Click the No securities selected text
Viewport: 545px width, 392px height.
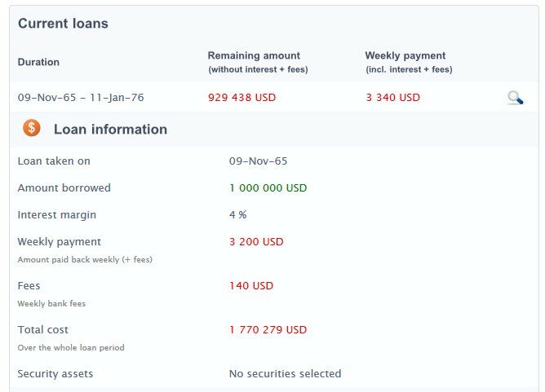pos(285,374)
